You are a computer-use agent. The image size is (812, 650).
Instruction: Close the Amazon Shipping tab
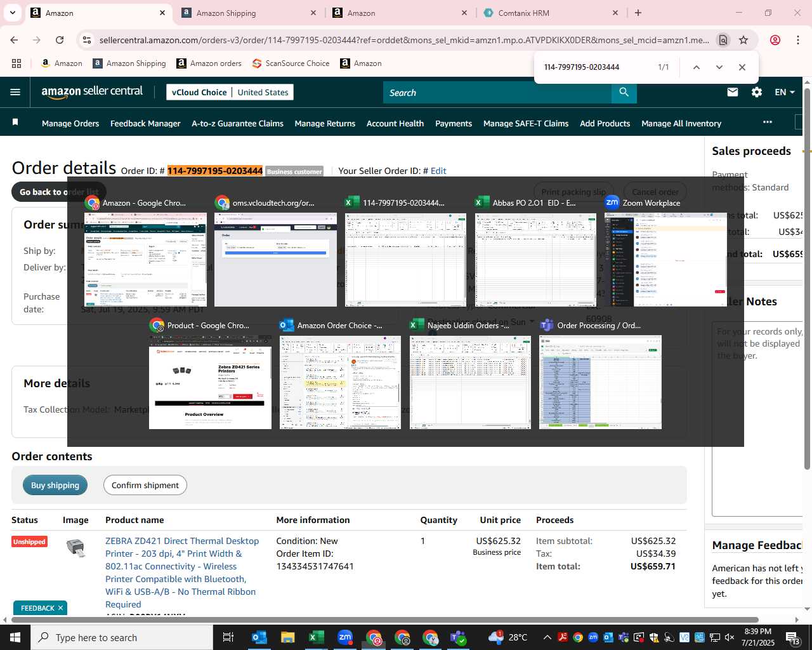point(313,13)
